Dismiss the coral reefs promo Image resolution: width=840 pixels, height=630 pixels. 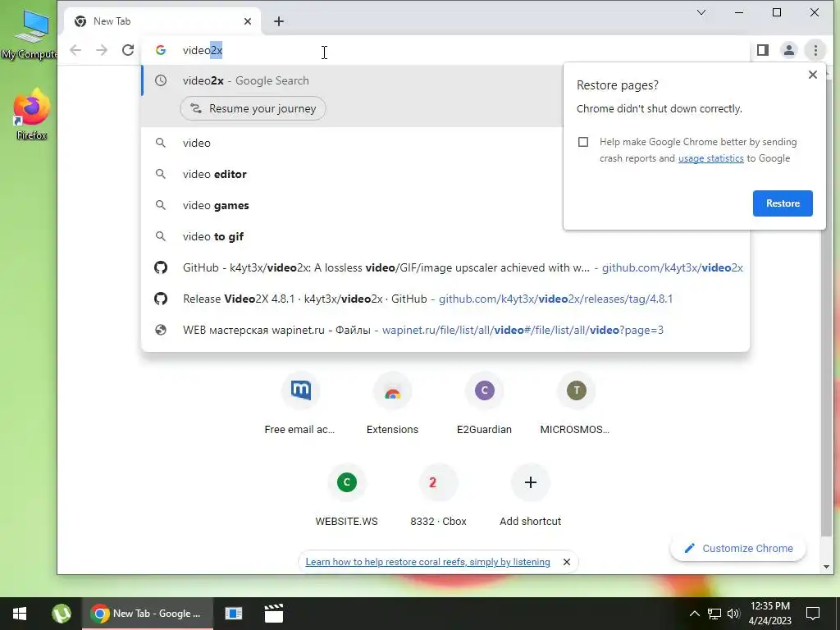point(567,562)
